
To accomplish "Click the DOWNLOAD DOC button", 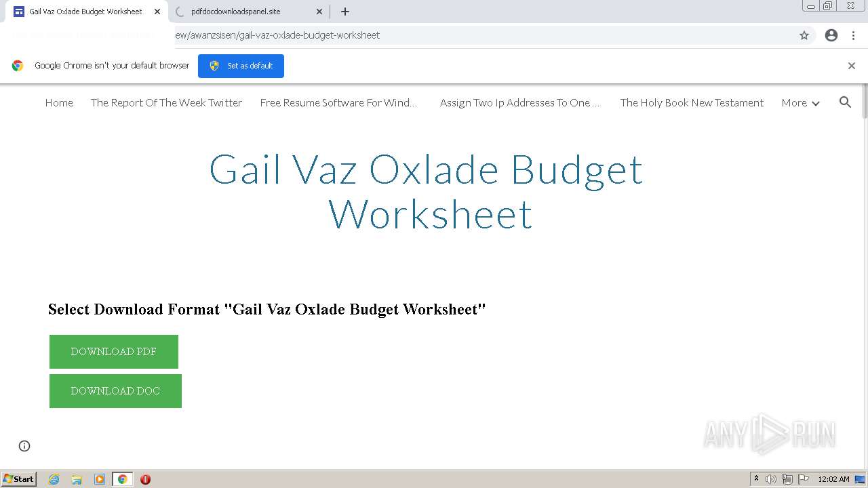I will pyautogui.click(x=115, y=391).
